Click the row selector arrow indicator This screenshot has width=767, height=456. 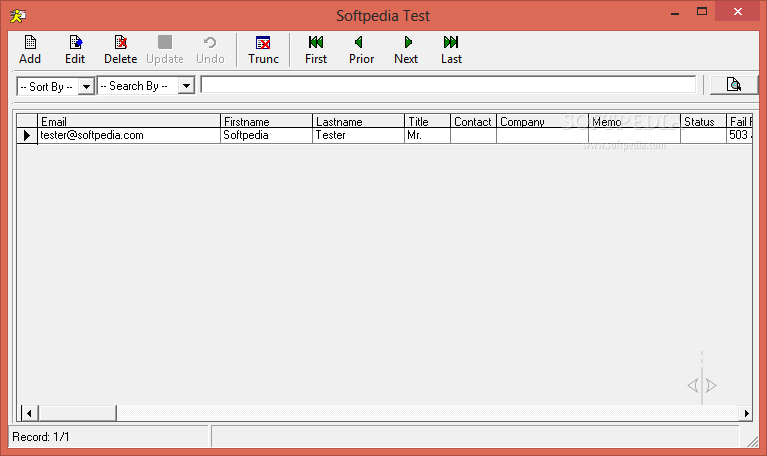coord(27,136)
